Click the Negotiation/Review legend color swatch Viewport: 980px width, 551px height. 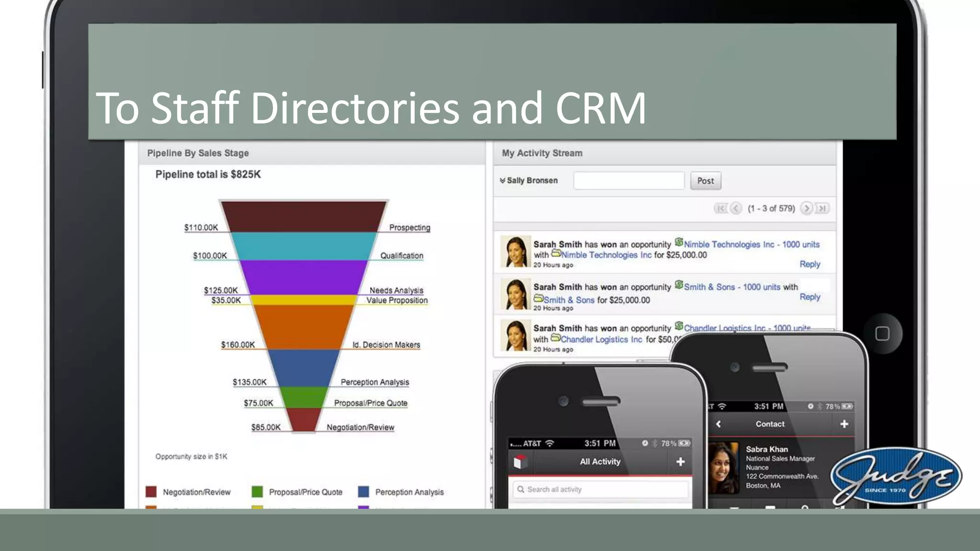coord(151,492)
